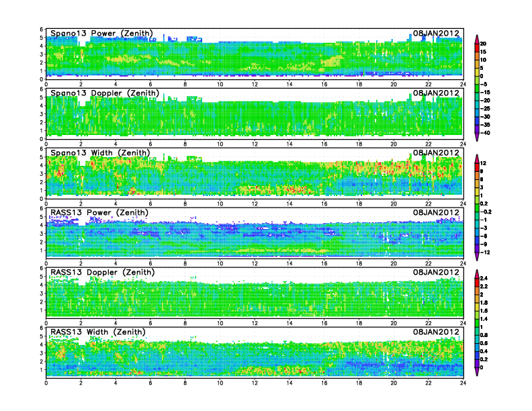
Task: Click the '2.4' label on the bottom colorbar
Action: coord(484,278)
